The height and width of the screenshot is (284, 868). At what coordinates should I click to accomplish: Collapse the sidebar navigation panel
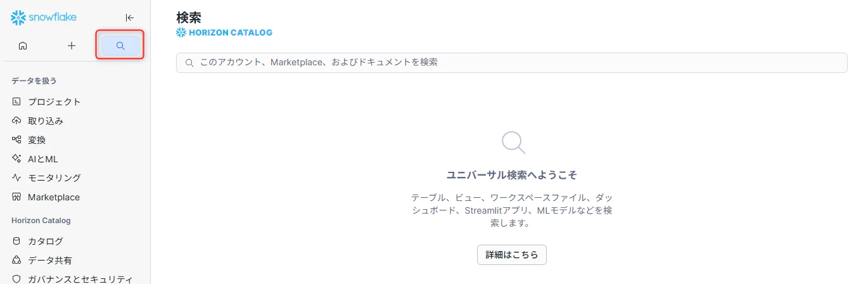pyautogui.click(x=130, y=18)
